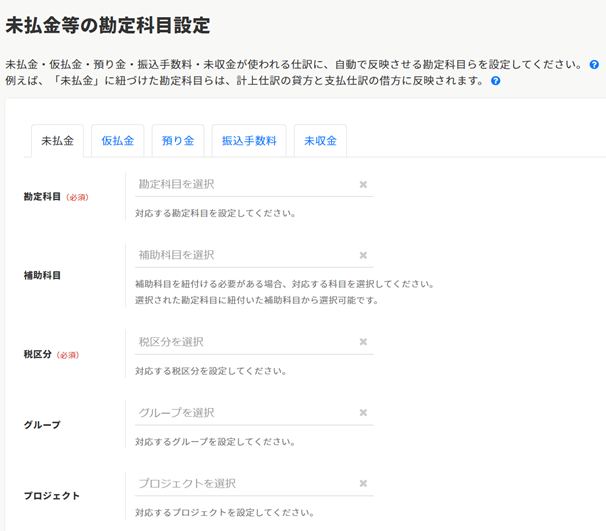Open the 勘定科目を選択 dropdown
Screen dimensions: 606x531
[x=245, y=184]
